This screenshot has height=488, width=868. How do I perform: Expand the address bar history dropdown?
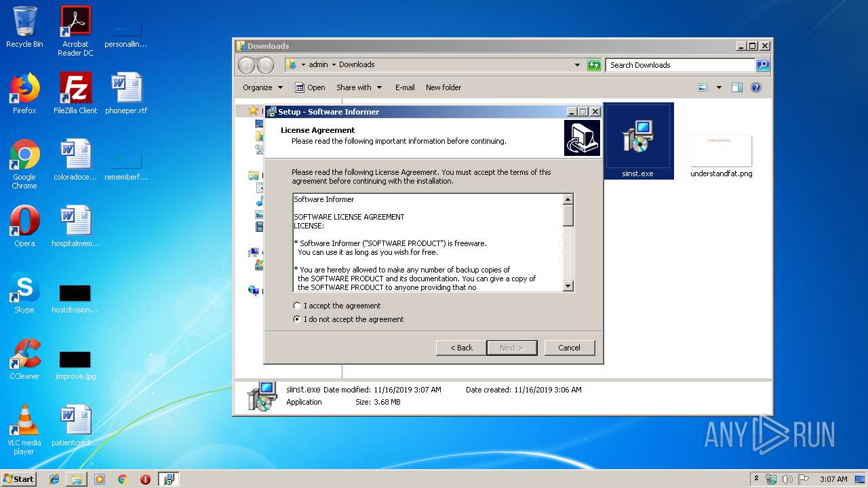577,65
